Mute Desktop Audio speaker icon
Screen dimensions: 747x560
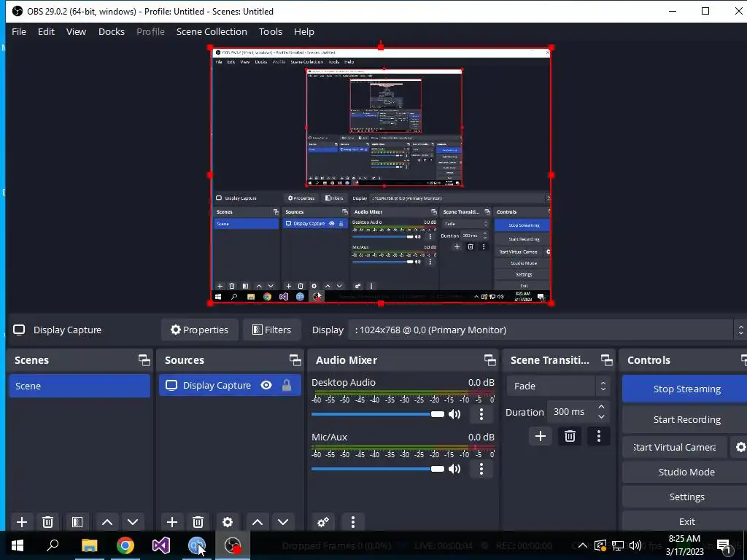(454, 414)
